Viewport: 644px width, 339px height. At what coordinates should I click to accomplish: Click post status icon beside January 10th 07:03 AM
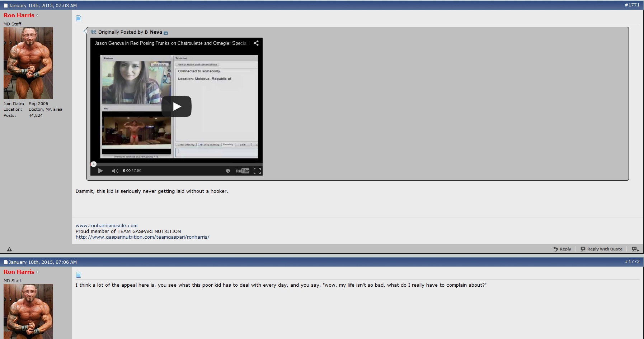[6, 6]
